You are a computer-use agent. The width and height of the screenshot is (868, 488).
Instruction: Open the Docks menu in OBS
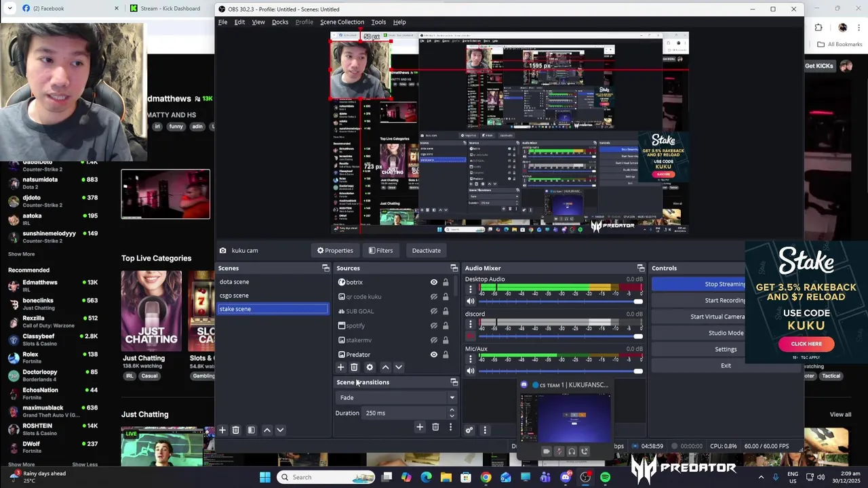(280, 22)
